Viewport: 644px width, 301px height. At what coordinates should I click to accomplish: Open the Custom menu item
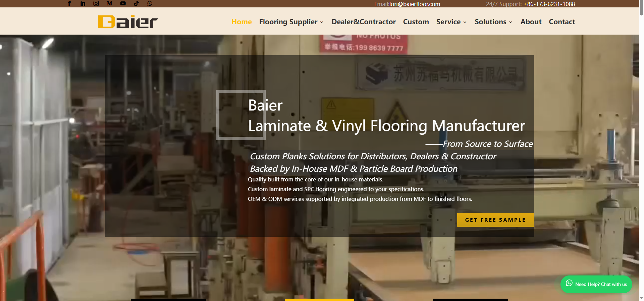point(416,22)
